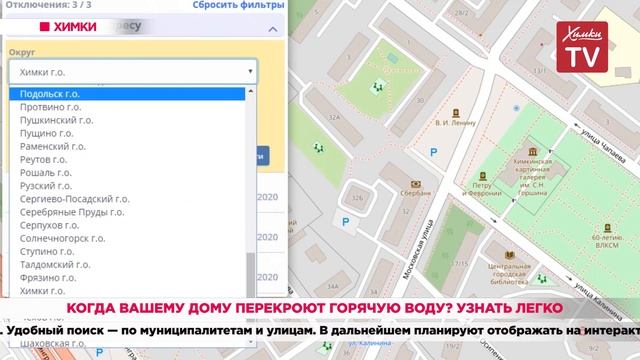Select Реутов г.о. in the list
The height and width of the screenshot is (360, 640).
127,160
